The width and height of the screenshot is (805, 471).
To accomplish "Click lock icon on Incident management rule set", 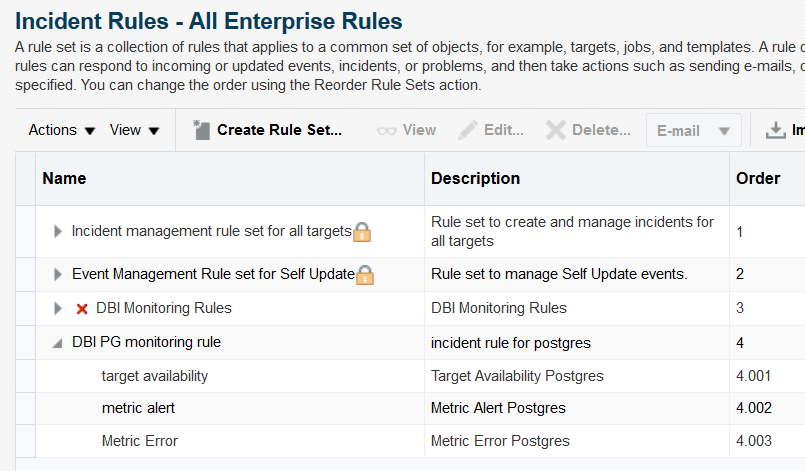I will 362,232.
